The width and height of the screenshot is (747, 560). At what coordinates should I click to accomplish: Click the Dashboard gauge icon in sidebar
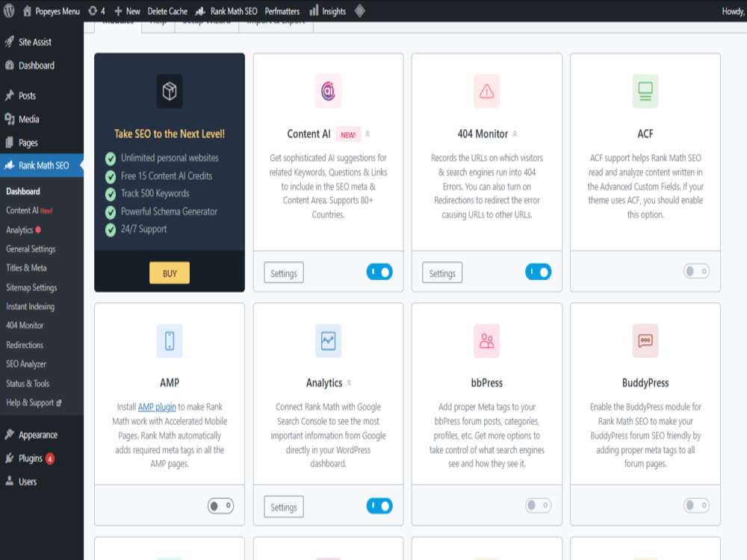click(x=9, y=65)
